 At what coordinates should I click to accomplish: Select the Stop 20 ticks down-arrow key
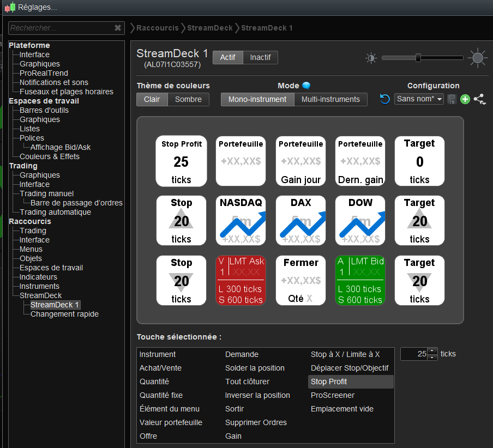181,280
